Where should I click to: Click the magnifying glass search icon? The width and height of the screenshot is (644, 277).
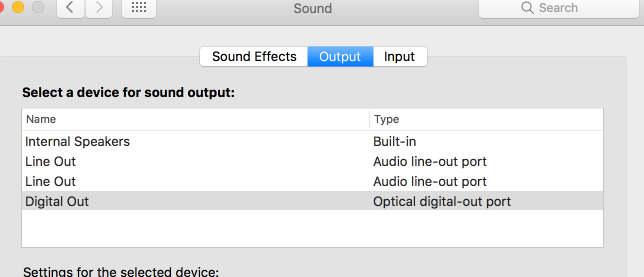coord(527,8)
